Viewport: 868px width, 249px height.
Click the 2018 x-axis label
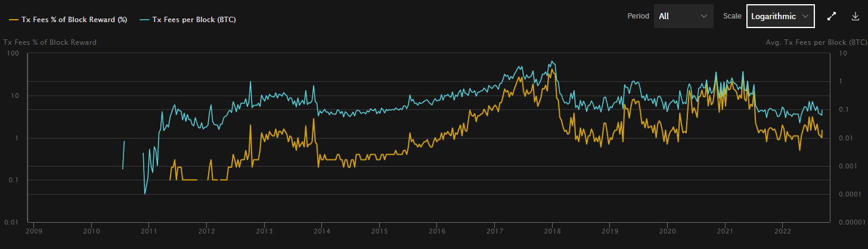click(552, 230)
